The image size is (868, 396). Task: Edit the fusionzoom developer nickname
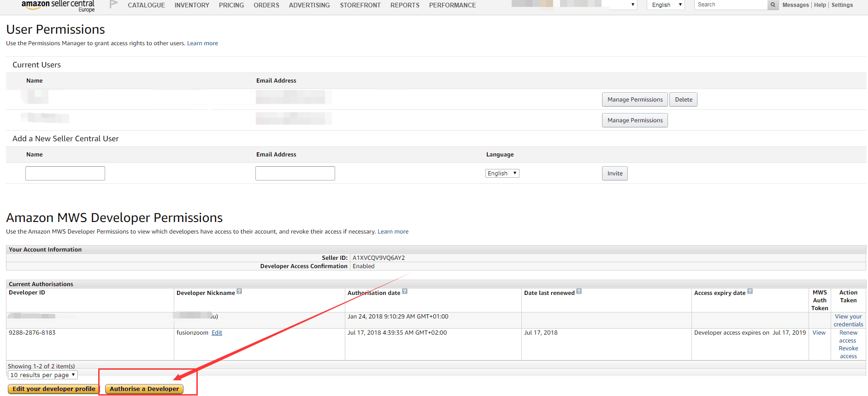(x=217, y=333)
